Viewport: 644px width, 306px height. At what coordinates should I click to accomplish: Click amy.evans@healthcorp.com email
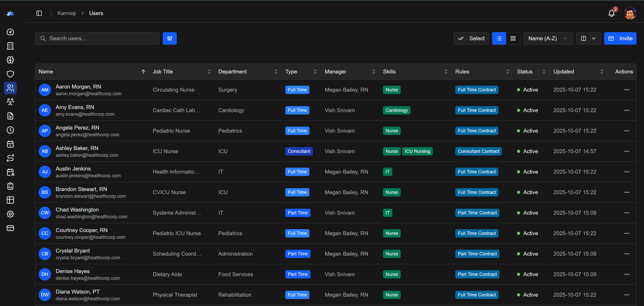[x=85, y=114]
